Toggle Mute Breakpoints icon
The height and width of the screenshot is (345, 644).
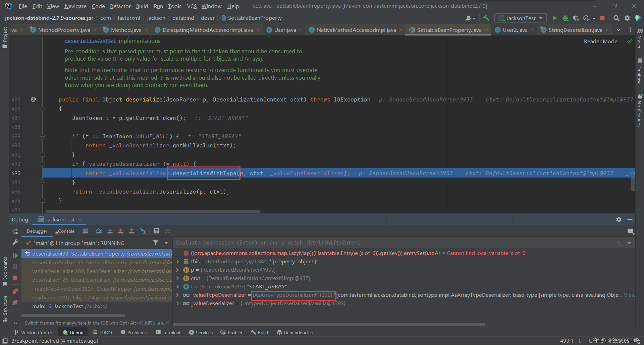point(15,302)
